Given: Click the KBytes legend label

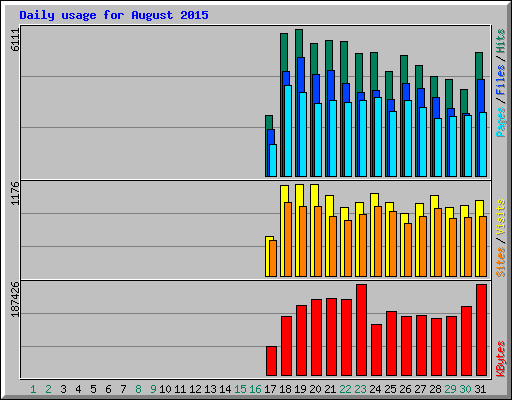Looking at the screenshot, I should point(500,359).
